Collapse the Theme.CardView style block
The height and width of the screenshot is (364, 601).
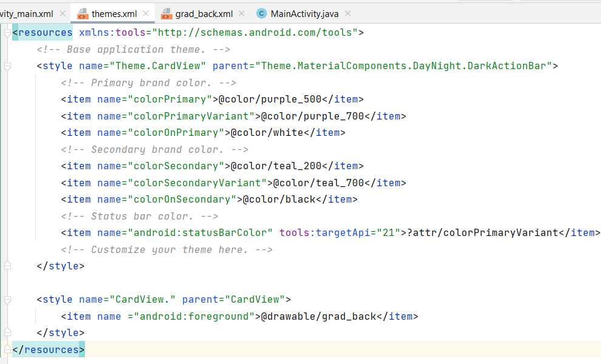click(7, 66)
